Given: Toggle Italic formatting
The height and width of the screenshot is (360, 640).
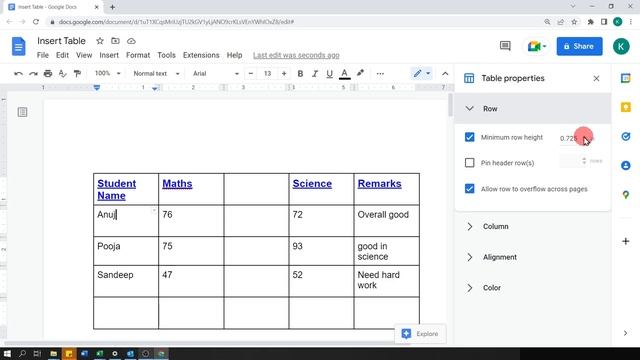Looking at the screenshot, I should coord(315,74).
